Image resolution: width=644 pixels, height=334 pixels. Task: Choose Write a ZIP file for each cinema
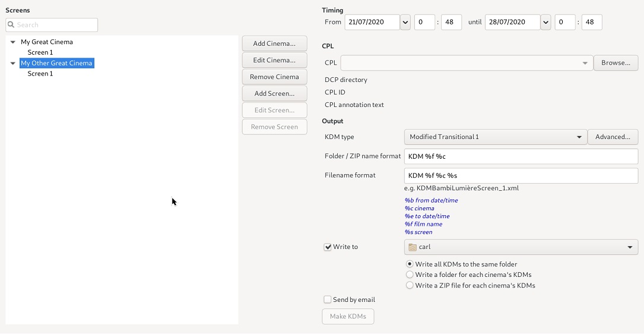pos(410,285)
